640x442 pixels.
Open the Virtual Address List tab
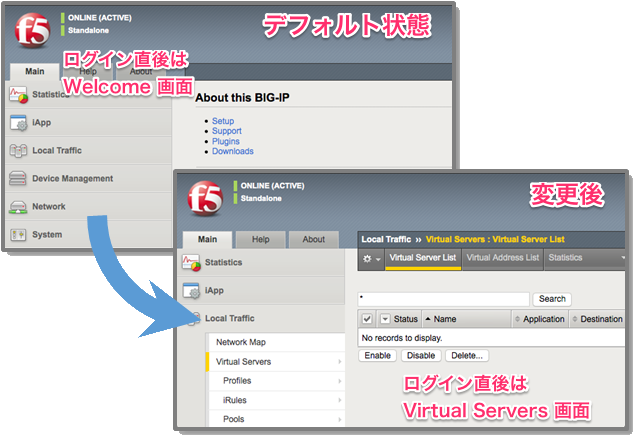502,258
